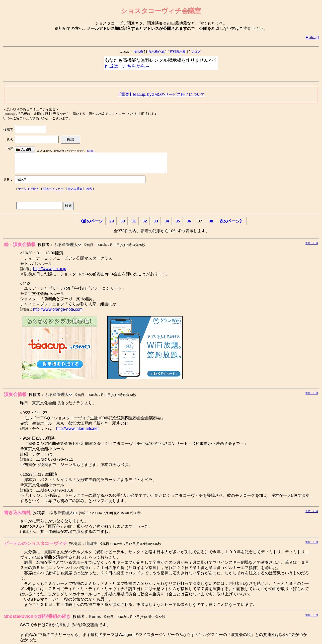Viewport: 322px width, 644px height.
Task: Open the youtube iframe 詳細 link
Action: pyautogui.click(x=91, y=151)
